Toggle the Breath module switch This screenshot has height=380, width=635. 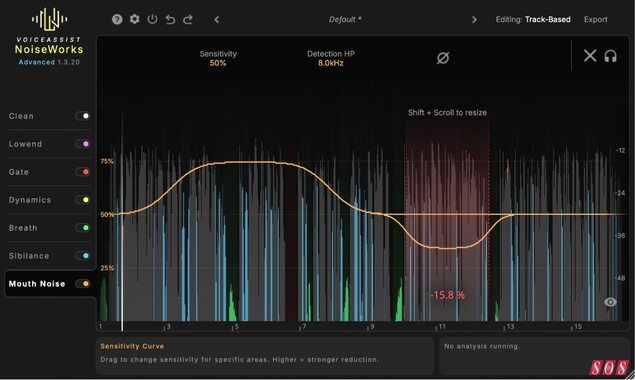82,228
